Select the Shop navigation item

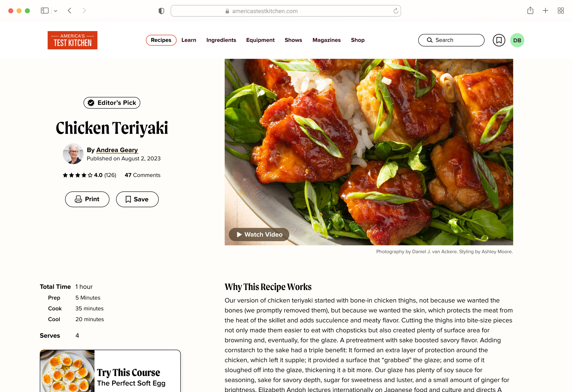(x=357, y=40)
